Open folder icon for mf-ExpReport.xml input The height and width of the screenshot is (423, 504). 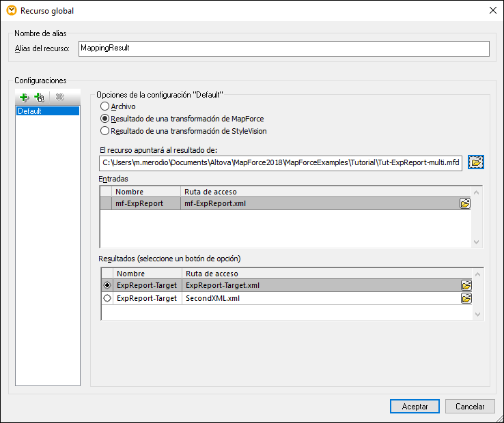point(465,203)
